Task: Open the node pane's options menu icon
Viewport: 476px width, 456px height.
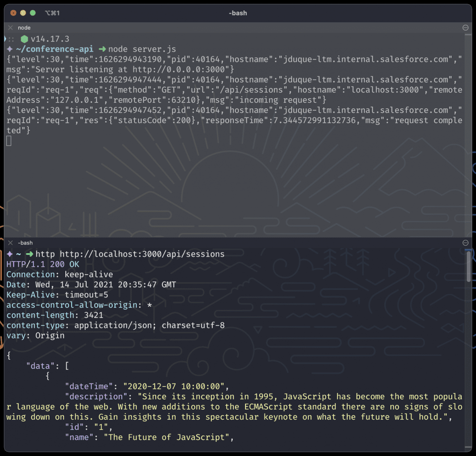Action: coord(466,28)
